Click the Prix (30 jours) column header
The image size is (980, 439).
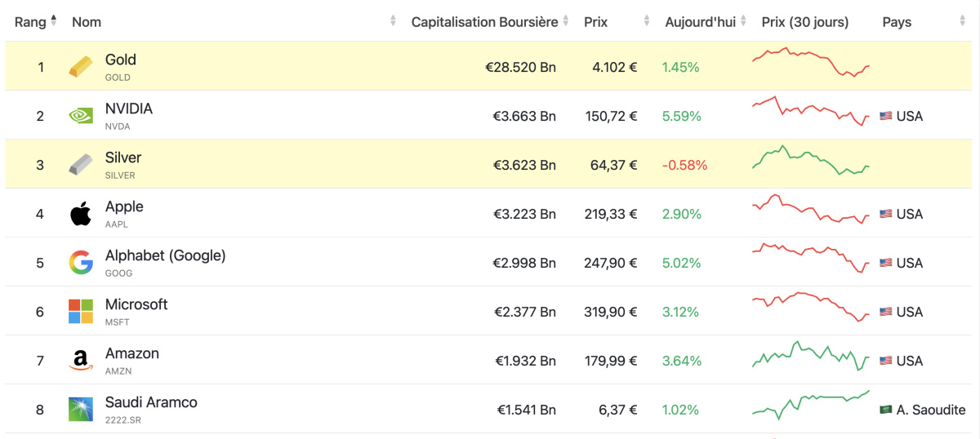coord(804,22)
